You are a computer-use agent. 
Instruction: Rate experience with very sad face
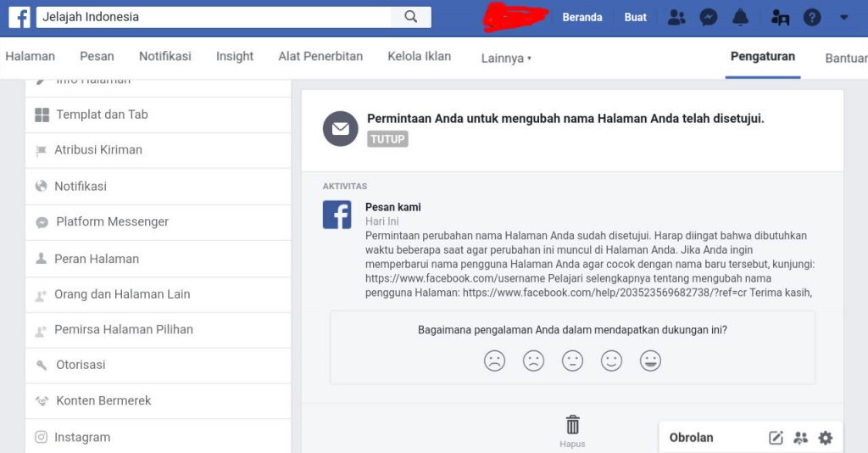[x=494, y=361]
